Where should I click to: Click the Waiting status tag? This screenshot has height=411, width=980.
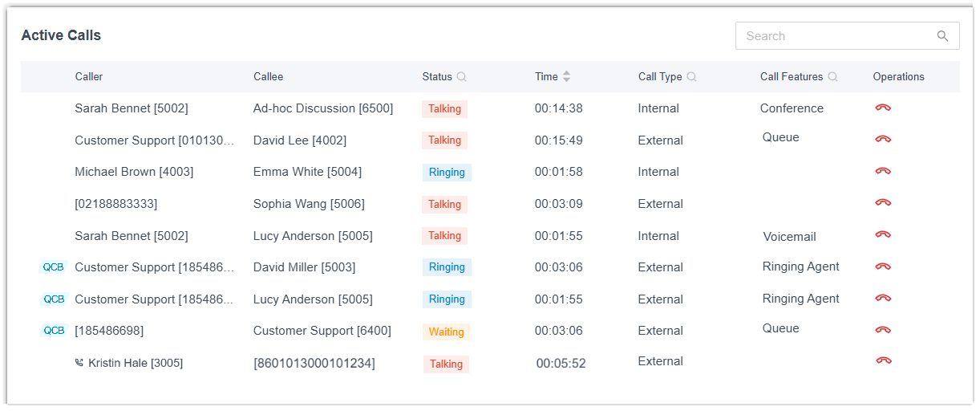click(x=446, y=332)
